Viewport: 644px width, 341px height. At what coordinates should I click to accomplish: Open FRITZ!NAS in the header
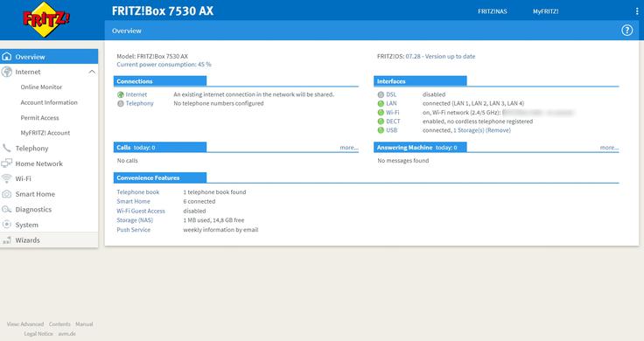pos(493,11)
